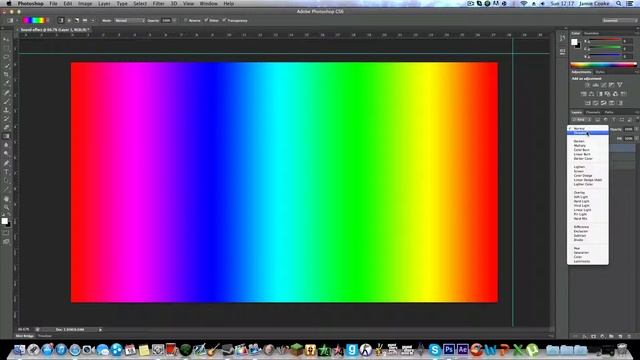The width and height of the screenshot is (640, 360).
Task: Choose Dissolve blend mode from list
Action: click(588, 133)
